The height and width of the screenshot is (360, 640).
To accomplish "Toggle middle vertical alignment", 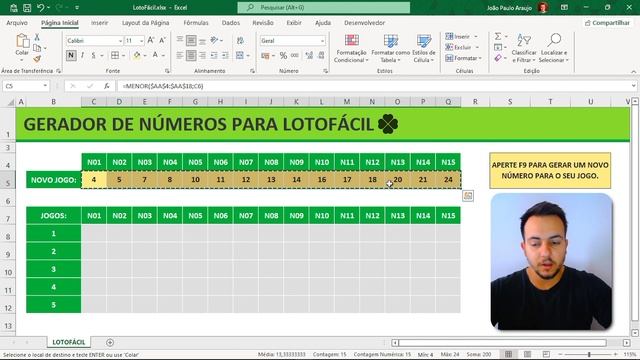I will click(191, 40).
